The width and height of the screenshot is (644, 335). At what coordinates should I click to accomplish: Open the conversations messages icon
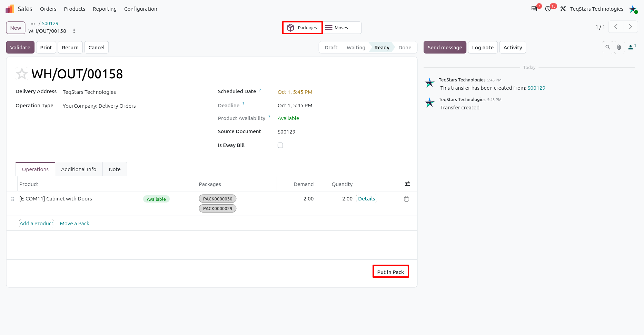click(534, 9)
